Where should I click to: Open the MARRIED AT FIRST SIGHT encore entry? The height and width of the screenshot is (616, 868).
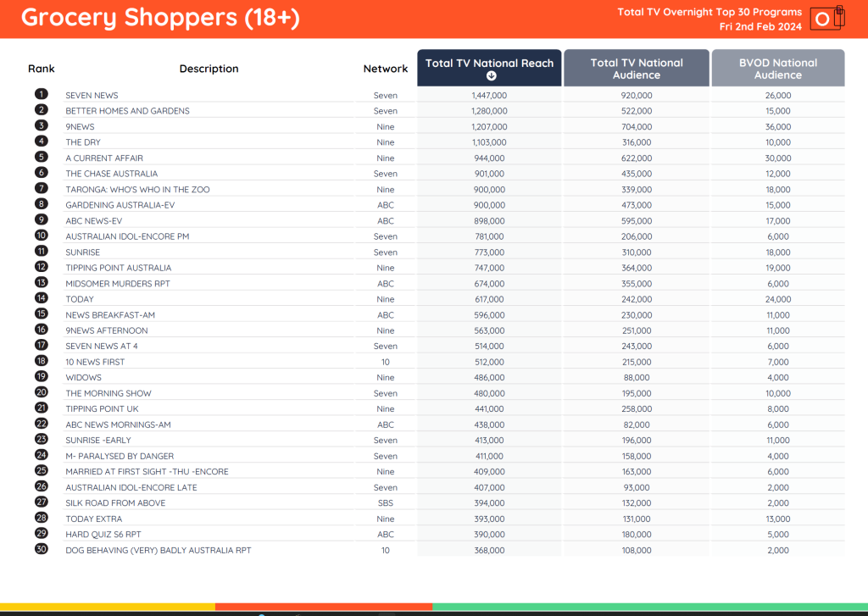[147, 472]
